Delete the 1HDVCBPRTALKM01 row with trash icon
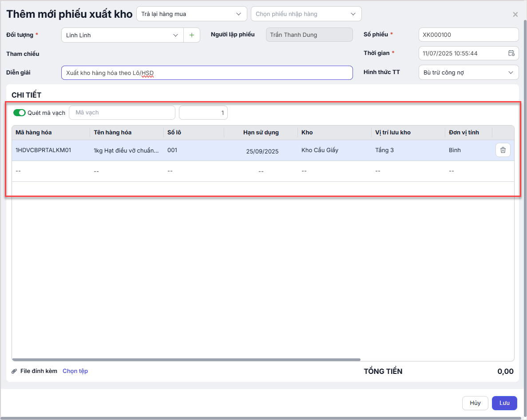The width and height of the screenshot is (527, 420). point(503,150)
